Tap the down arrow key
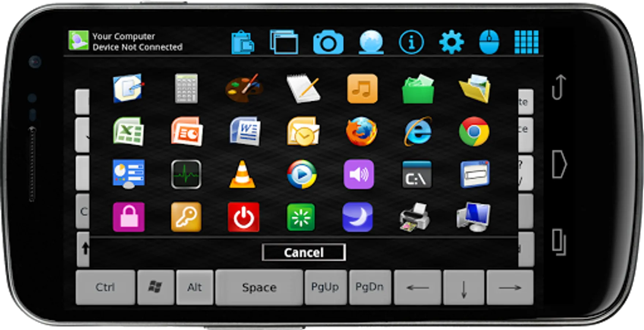The image size is (644, 330). pyautogui.click(x=464, y=287)
